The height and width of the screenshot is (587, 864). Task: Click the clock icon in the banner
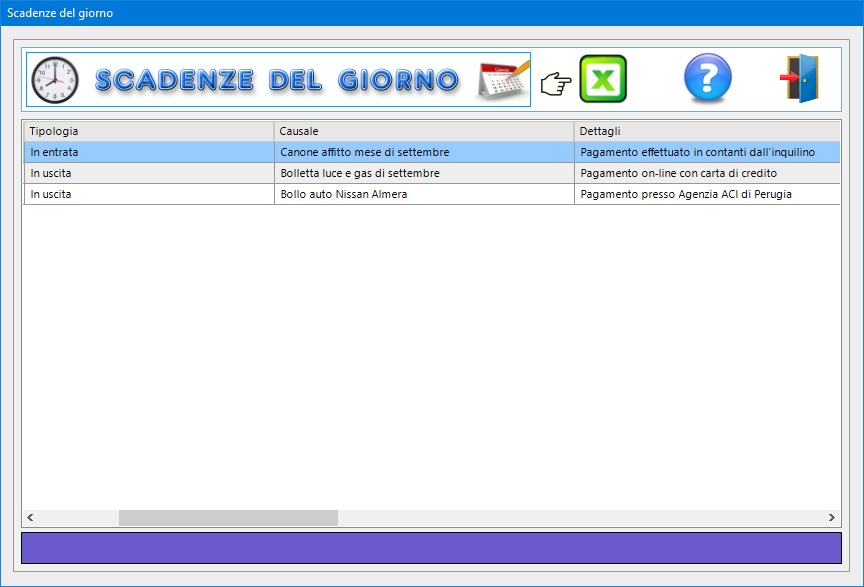pyautogui.click(x=55, y=80)
